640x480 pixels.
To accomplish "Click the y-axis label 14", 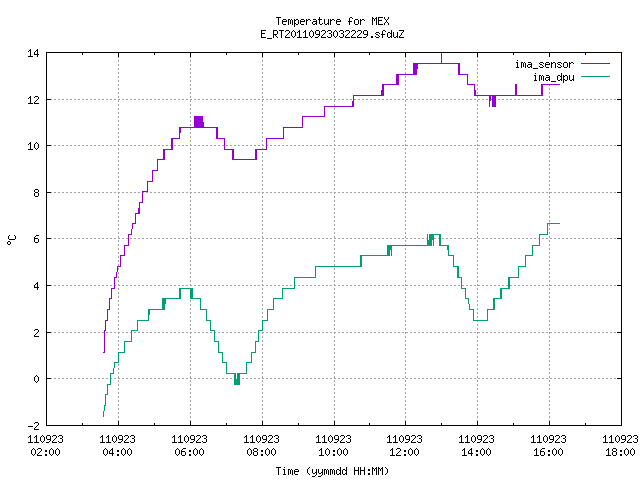I will click(33, 53).
